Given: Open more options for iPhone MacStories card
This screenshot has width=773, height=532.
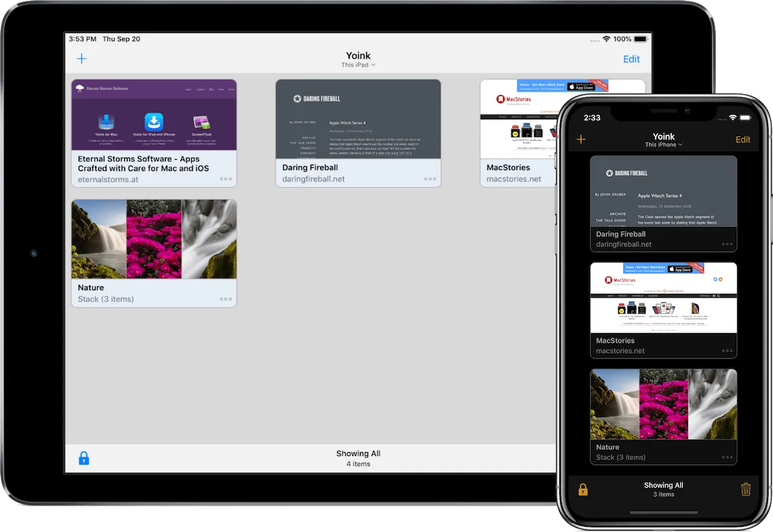Looking at the screenshot, I should point(727,350).
